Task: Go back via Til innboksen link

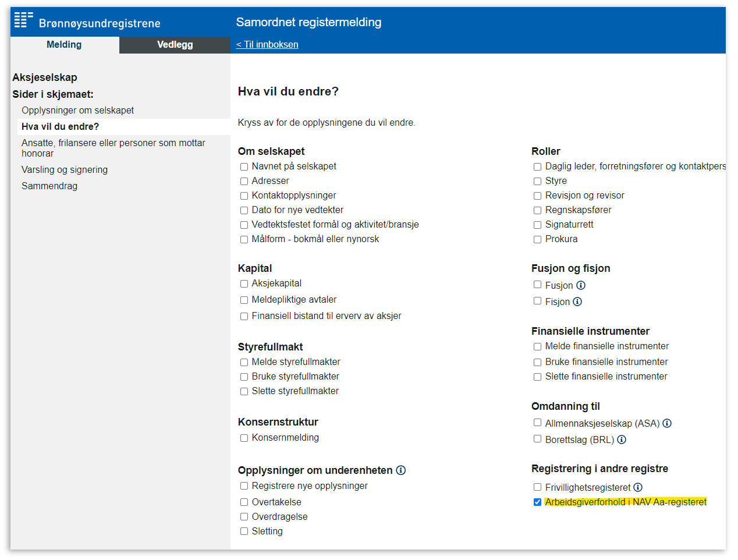Action: [267, 45]
